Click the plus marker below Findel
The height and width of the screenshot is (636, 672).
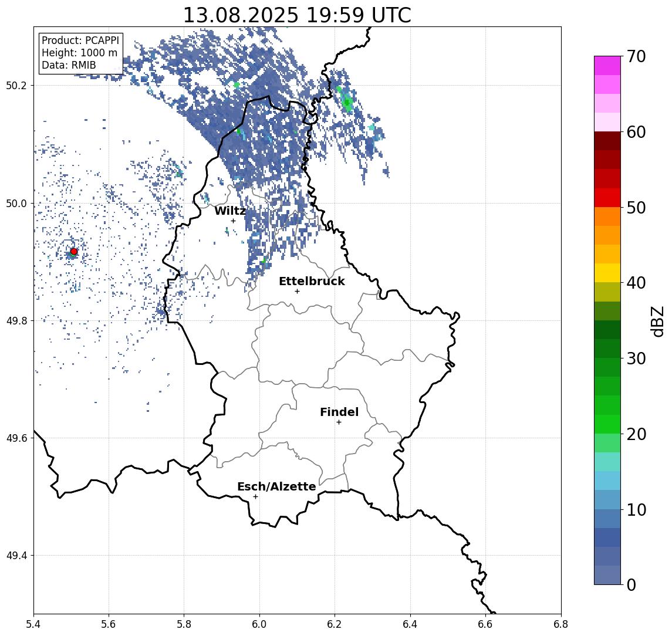(x=339, y=422)
